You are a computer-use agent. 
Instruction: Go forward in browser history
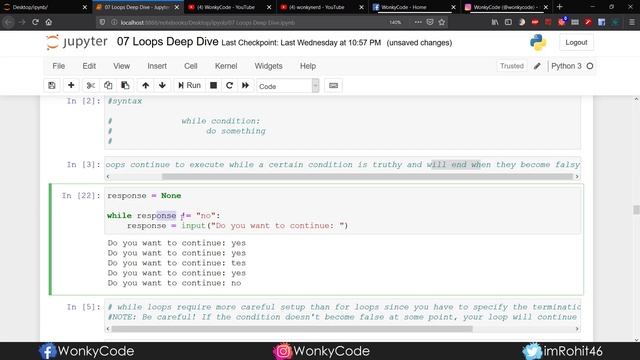pos(22,22)
